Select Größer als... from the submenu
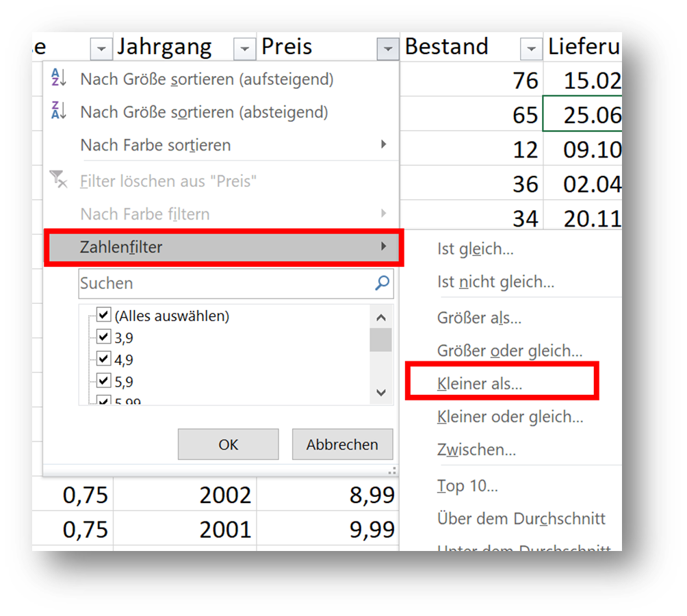This screenshot has width=687, height=616. 479,318
